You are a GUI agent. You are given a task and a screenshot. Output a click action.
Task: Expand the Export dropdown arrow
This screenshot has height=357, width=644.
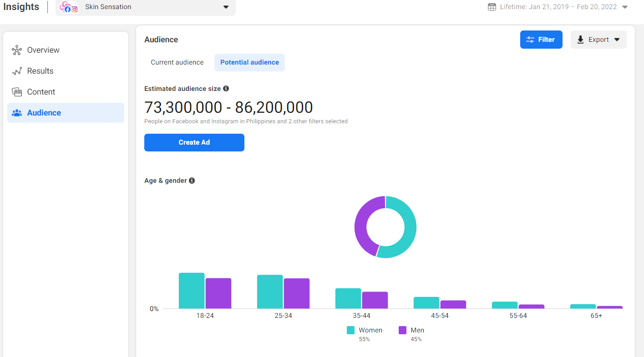[x=617, y=40]
